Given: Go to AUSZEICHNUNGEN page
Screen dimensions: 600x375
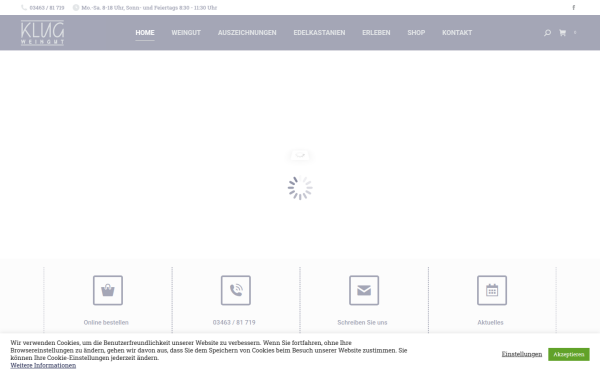Looking at the screenshot, I should [x=247, y=33].
